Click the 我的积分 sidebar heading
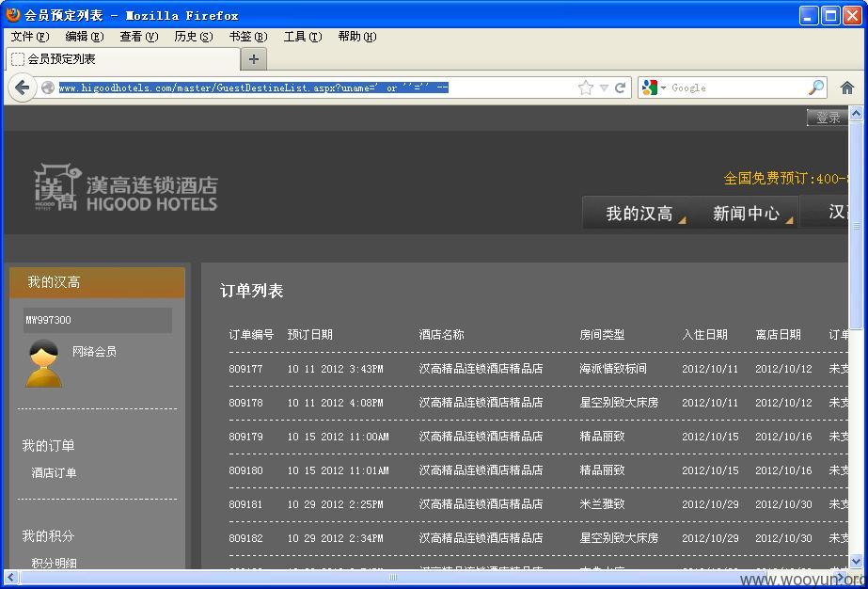 click(48, 535)
